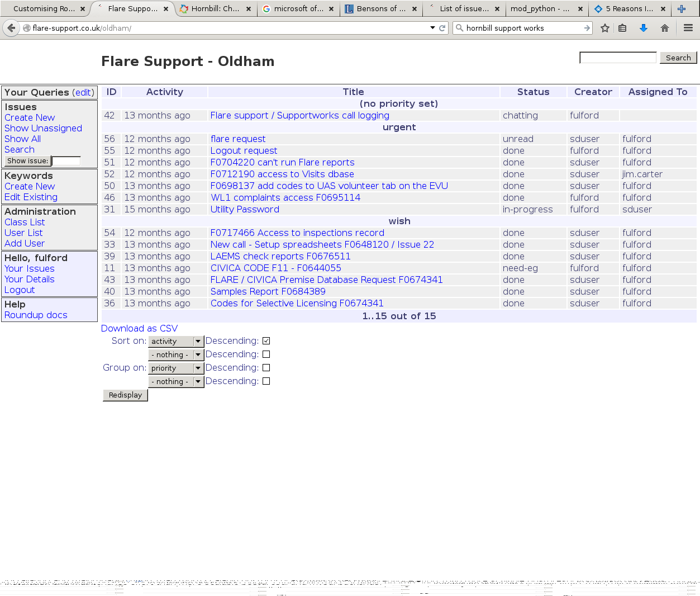The image size is (700, 596).
Task: Open Create New under Keywords
Action: (30, 186)
